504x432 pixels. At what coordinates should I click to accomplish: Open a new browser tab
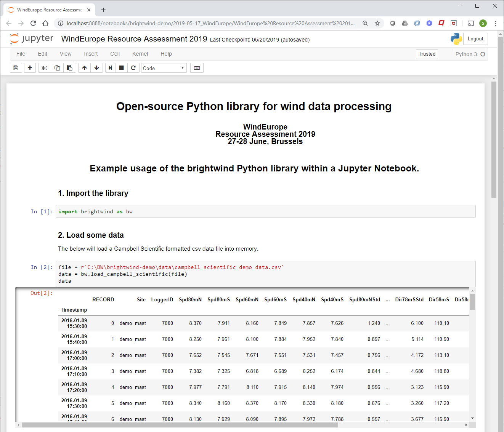tap(103, 10)
